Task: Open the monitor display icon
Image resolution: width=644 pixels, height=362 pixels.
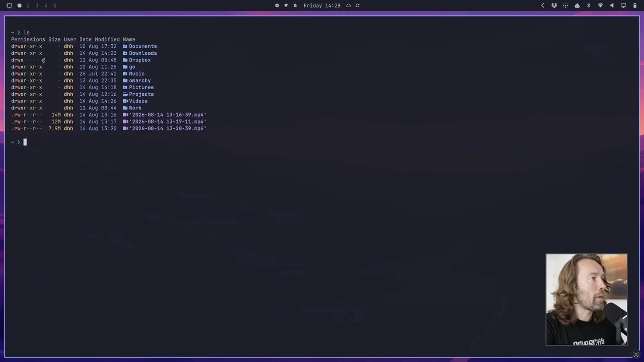Action: coord(623,6)
